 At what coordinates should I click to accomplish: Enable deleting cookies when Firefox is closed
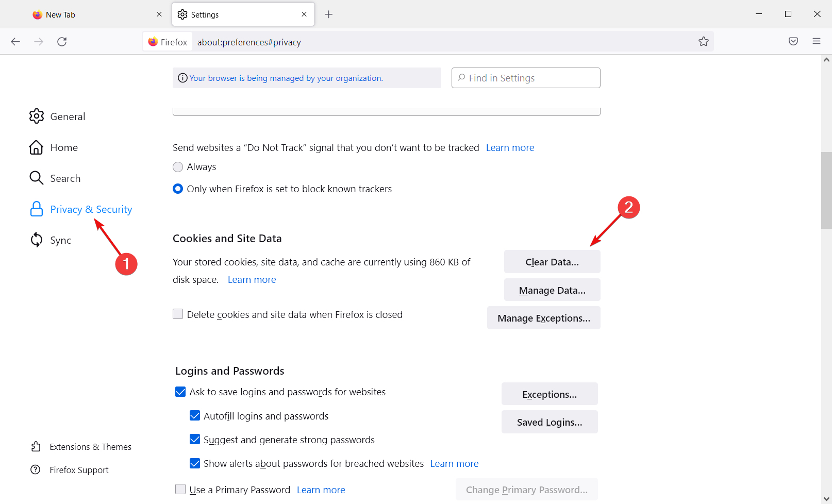(178, 314)
